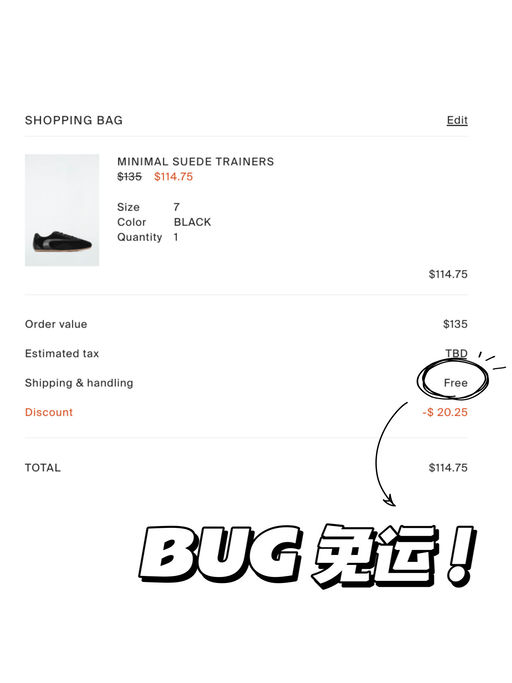
Task: Click the $135 order value amount
Action: [x=455, y=324]
